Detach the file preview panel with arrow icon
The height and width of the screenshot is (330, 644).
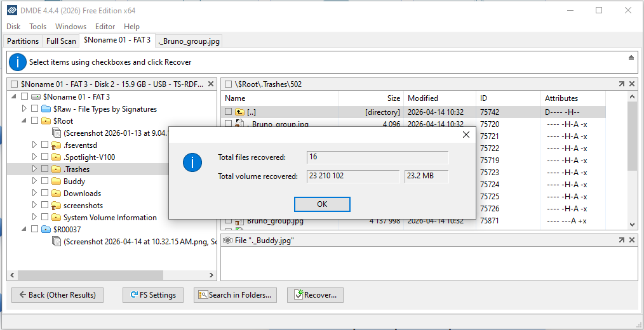pyautogui.click(x=621, y=240)
